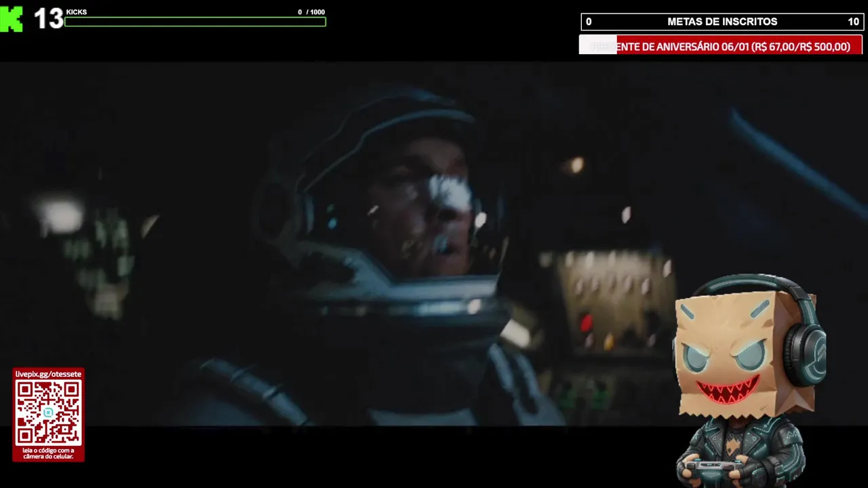Image resolution: width=868 pixels, height=488 pixels.
Task: Click the "0 / 1000" kicks counter text
Action: click(311, 12)
